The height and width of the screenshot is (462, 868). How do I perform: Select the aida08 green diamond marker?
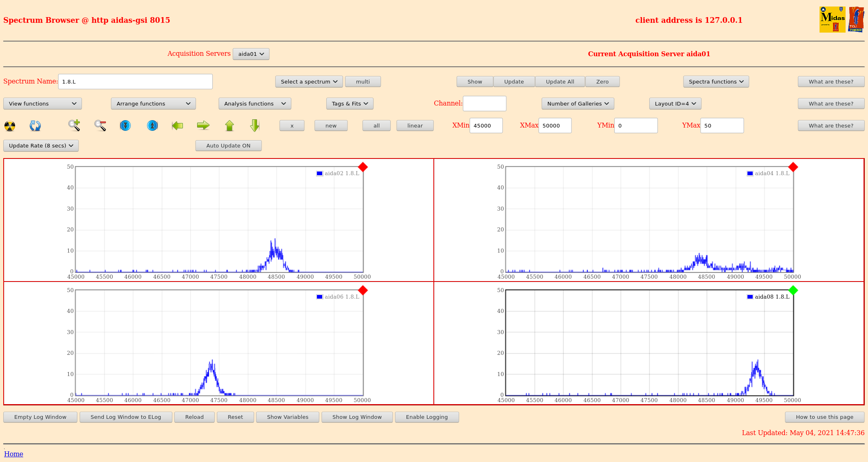[x=793, y=290]
